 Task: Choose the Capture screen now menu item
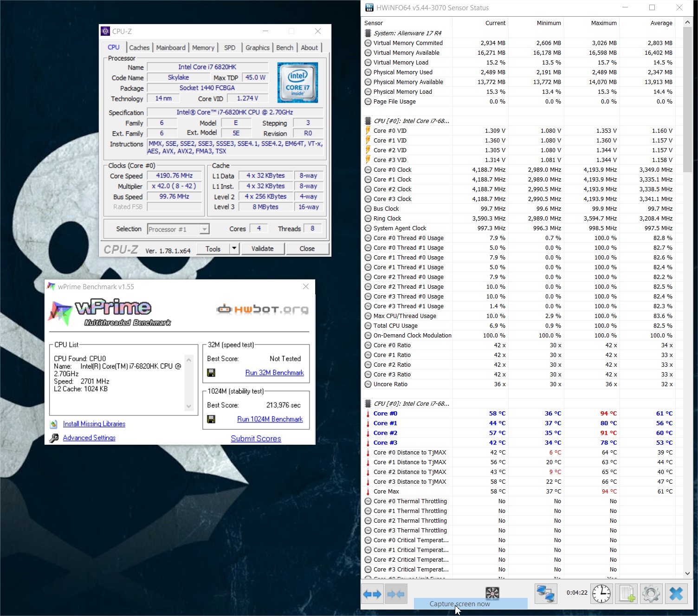coord(471,603)
